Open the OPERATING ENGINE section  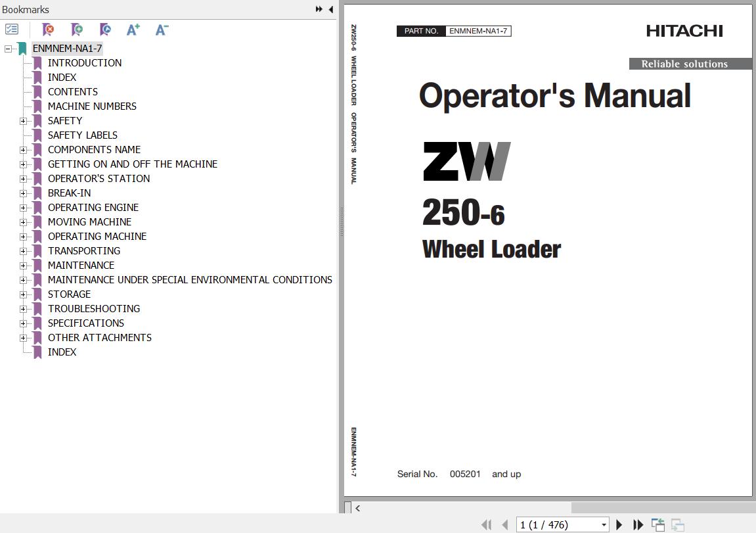[93, 208]
